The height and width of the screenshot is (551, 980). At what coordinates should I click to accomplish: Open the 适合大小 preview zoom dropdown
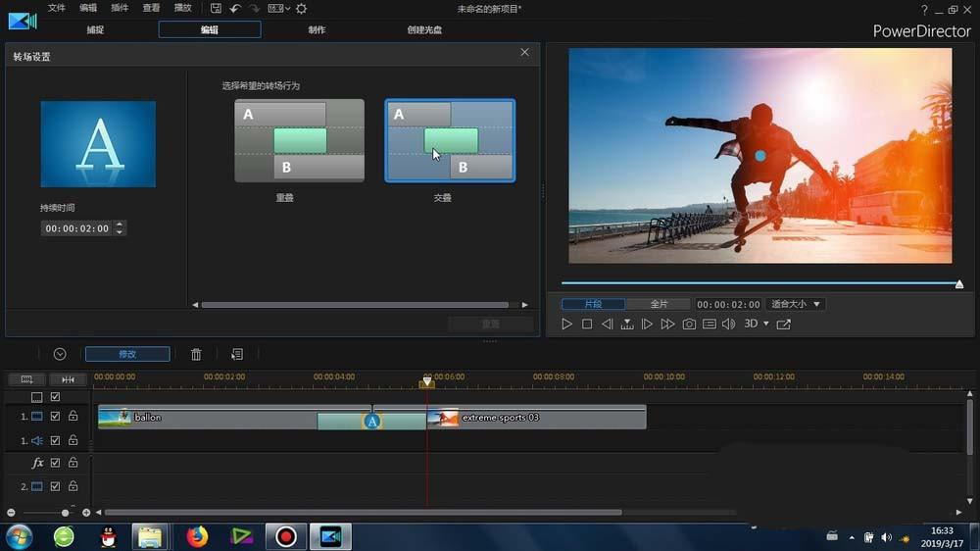click(x=796, y=304)
